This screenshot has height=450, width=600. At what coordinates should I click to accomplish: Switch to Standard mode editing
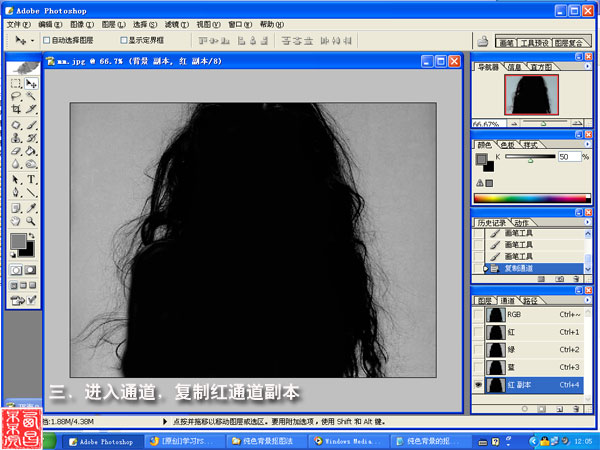click(16, 270)
